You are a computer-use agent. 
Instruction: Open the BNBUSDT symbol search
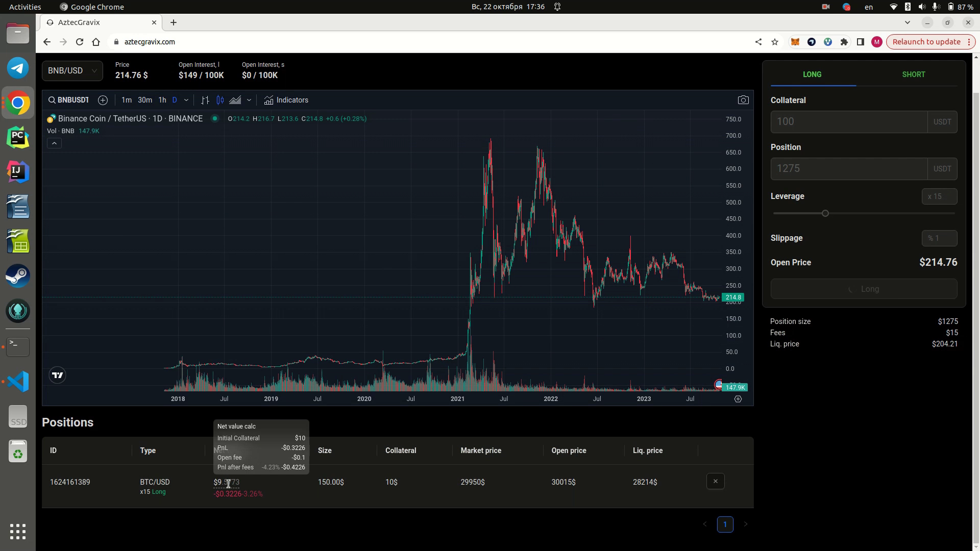69,100
